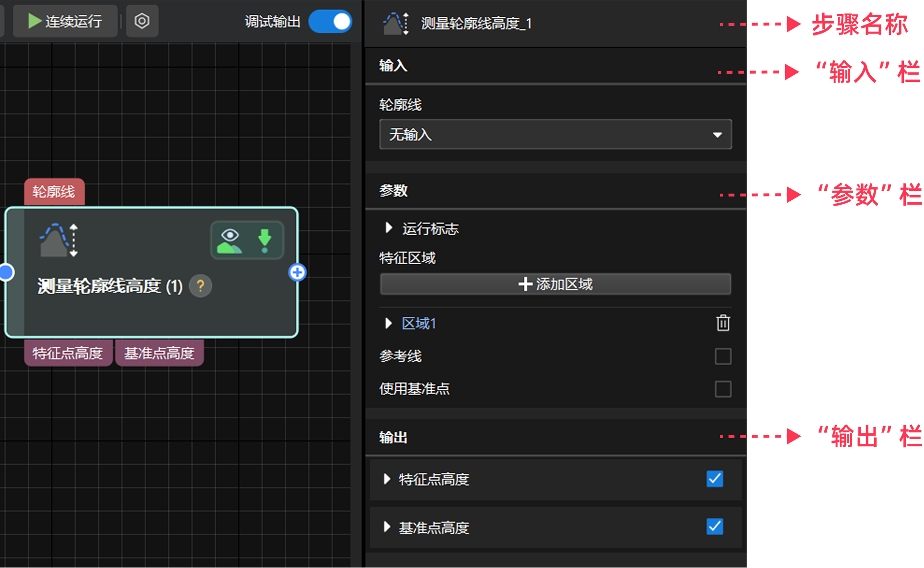Image resolution: width=924 pixels, height=568 pixels.
Task: Open the settings gear icon in the toolbar
Action: point(142,21)
